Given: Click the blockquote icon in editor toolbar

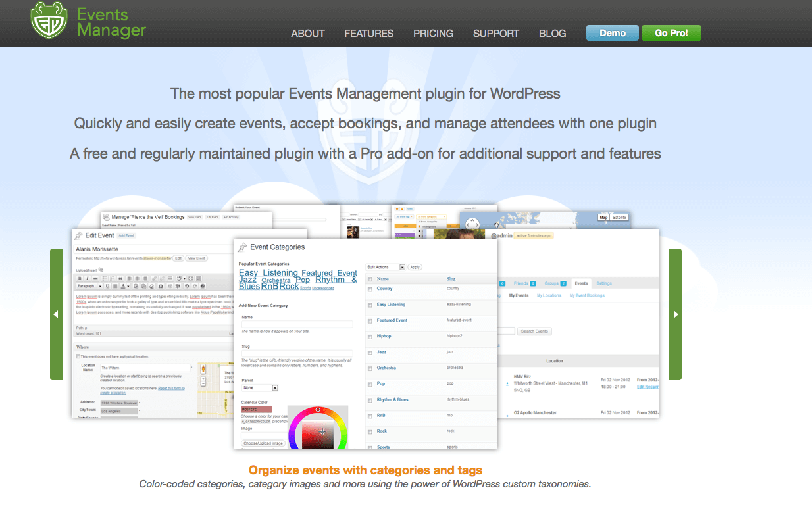Looking at the screenshot, I should tap(120, 278).
